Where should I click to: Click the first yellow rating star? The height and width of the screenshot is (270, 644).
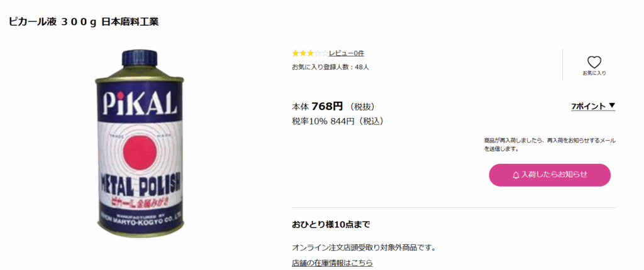[x=296, y=53]
